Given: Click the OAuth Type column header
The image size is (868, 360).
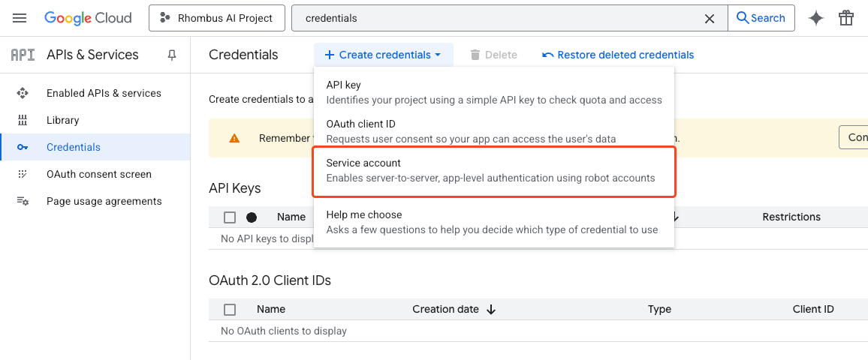Looking at the screenshot, I should (x=659, y=310).
